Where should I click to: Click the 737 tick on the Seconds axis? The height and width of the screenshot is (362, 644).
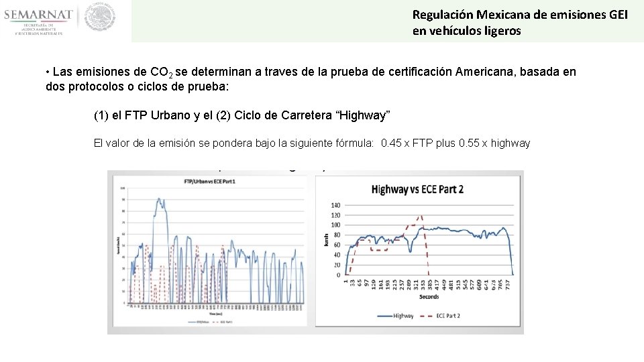pos(507,284)
